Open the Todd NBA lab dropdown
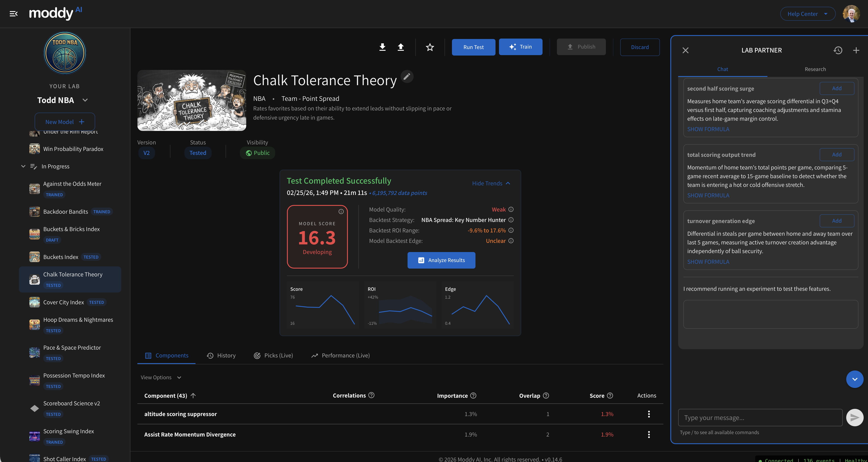Viewport: 868px width, 462px height. pyautogui.click(x=84, y=100)
